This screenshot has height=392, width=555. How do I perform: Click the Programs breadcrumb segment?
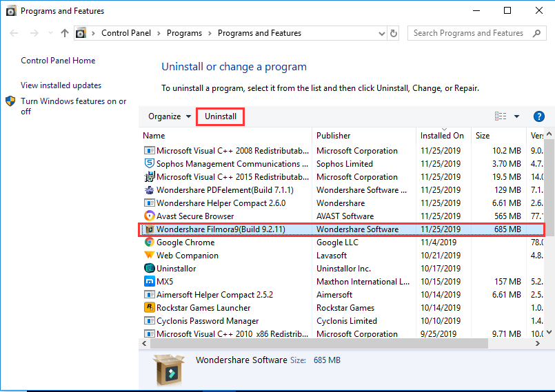pyautogui.click(x=184, y=33)
